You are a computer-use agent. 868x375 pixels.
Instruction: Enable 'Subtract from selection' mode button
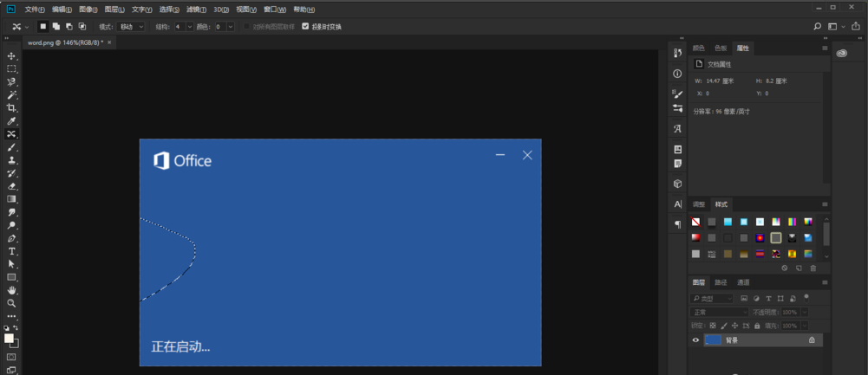(x=69, y=27)
